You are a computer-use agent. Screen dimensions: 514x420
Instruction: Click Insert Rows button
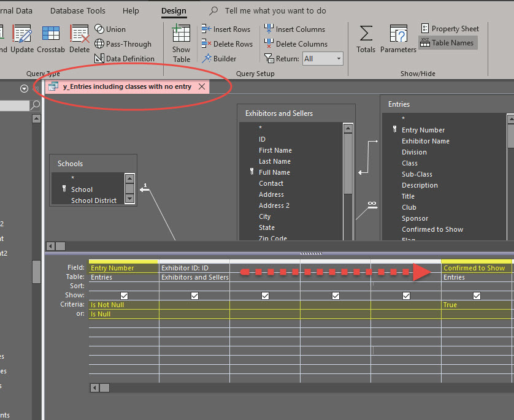226,29
